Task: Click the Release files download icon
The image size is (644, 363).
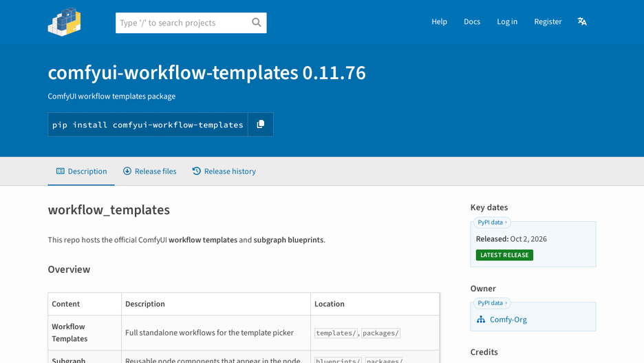Action: (x=127, y=171)
